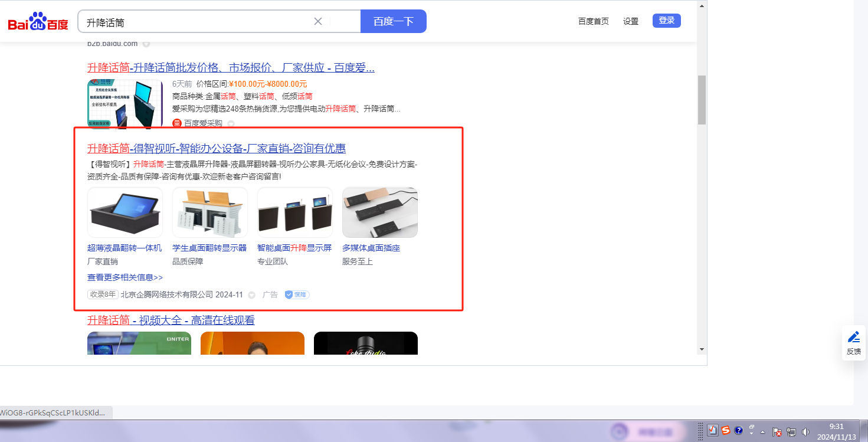
Task: Open the 爱采购 result product thumbnail
Action: [125, 104]
